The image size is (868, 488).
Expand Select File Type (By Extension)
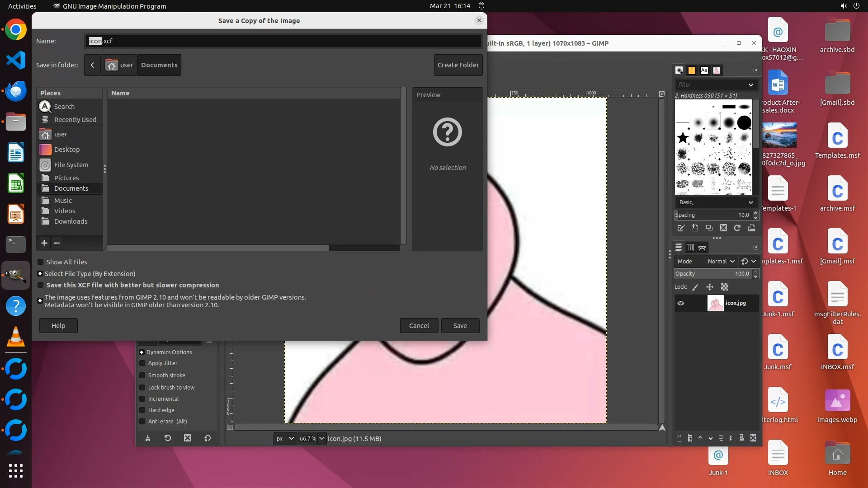(x=40, y=274)
